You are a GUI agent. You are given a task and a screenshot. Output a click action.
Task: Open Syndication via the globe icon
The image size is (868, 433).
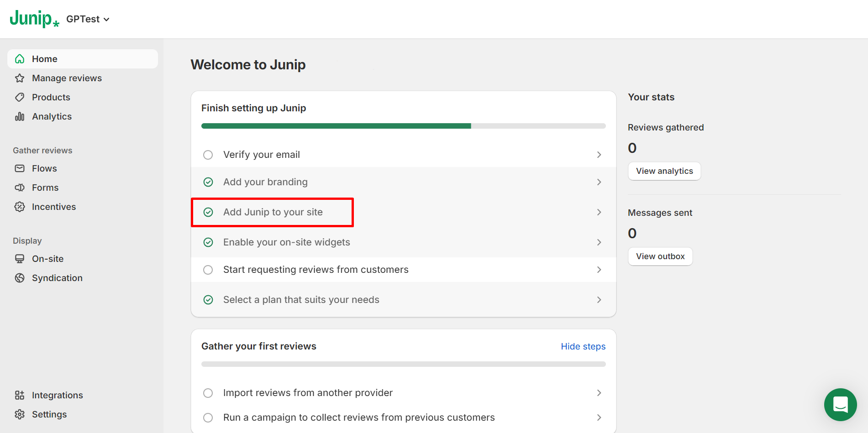tap(20, 277)
